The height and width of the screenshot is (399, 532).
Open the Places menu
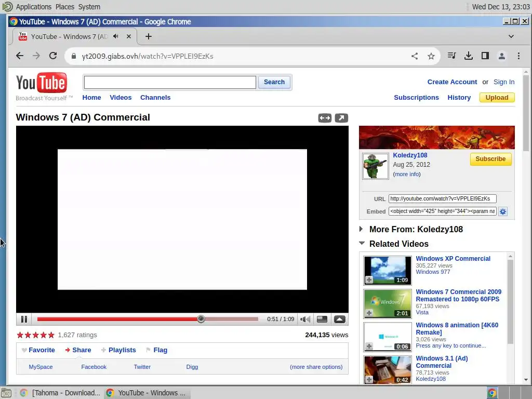[65, 7]
